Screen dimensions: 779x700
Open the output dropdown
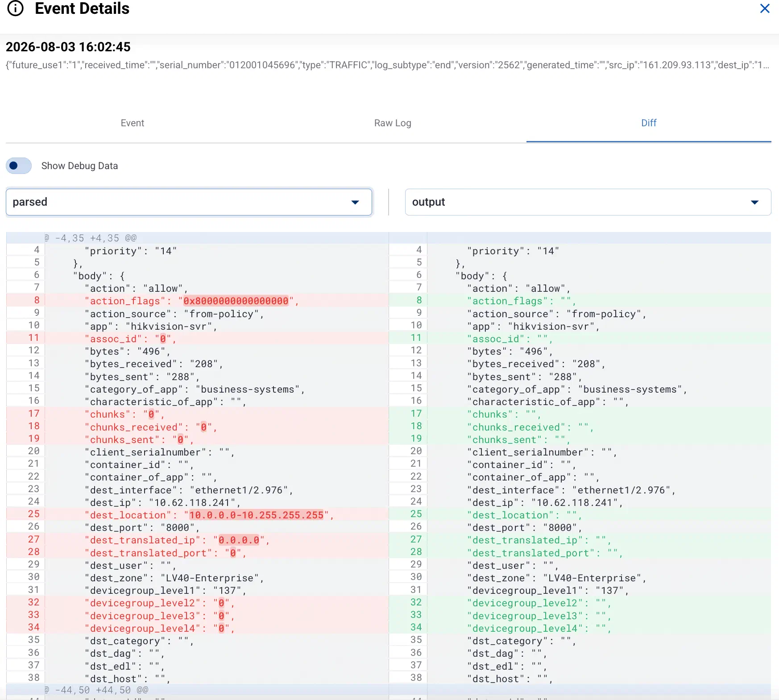click(x=588, y=202)
